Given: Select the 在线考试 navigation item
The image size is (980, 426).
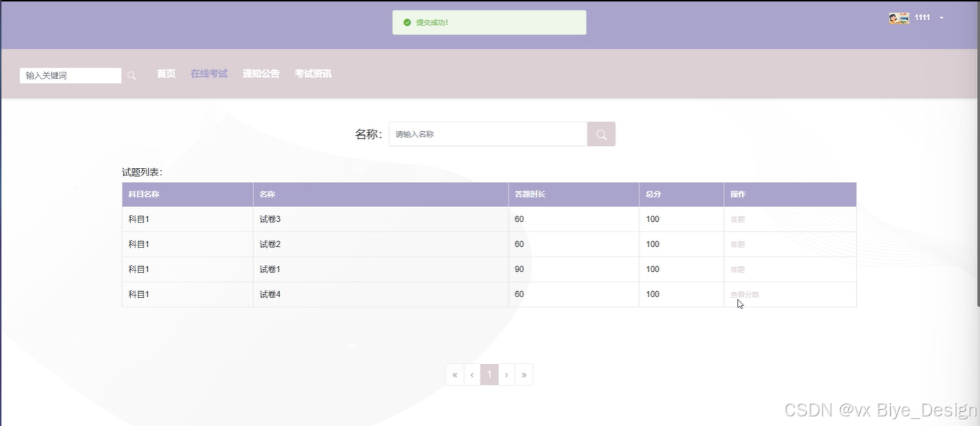Looking at the screenshot, I should 208,74.
